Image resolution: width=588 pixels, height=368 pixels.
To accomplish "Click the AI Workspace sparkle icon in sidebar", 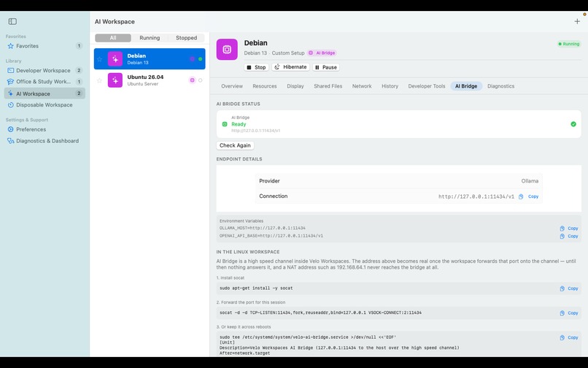I will [x=10, y=93].
